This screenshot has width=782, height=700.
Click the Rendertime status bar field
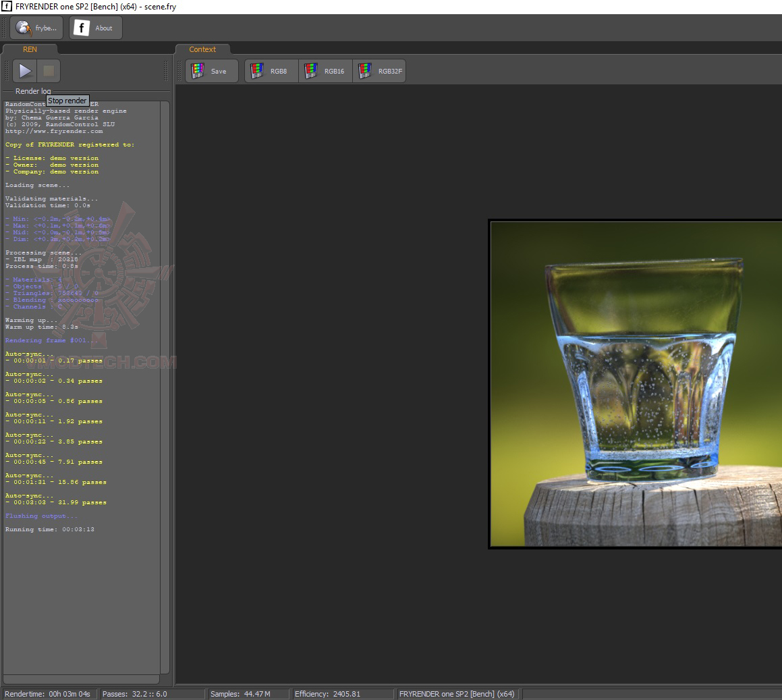coord(49,694)
